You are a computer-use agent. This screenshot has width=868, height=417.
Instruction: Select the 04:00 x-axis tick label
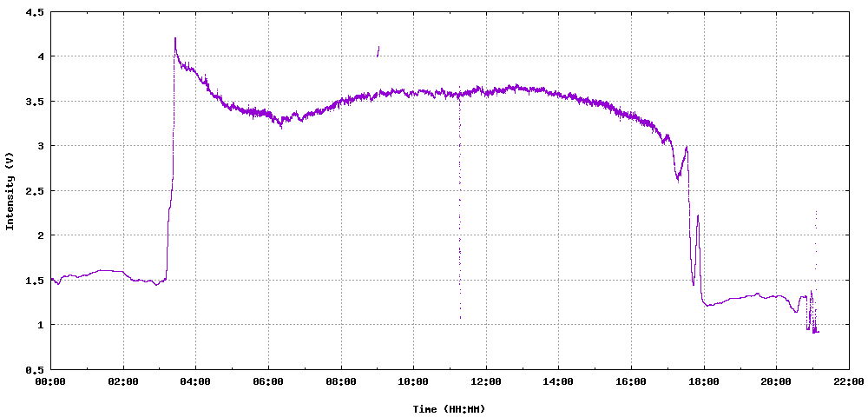(195, 381)
